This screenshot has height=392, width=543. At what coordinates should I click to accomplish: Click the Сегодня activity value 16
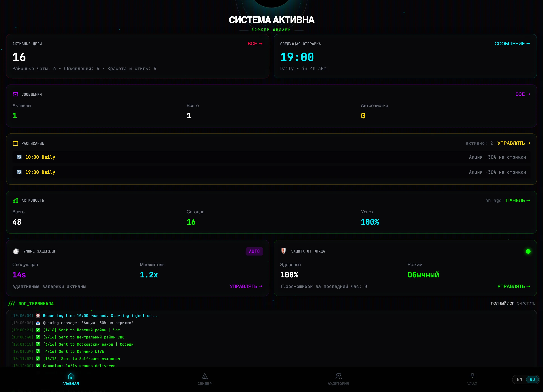191,222
